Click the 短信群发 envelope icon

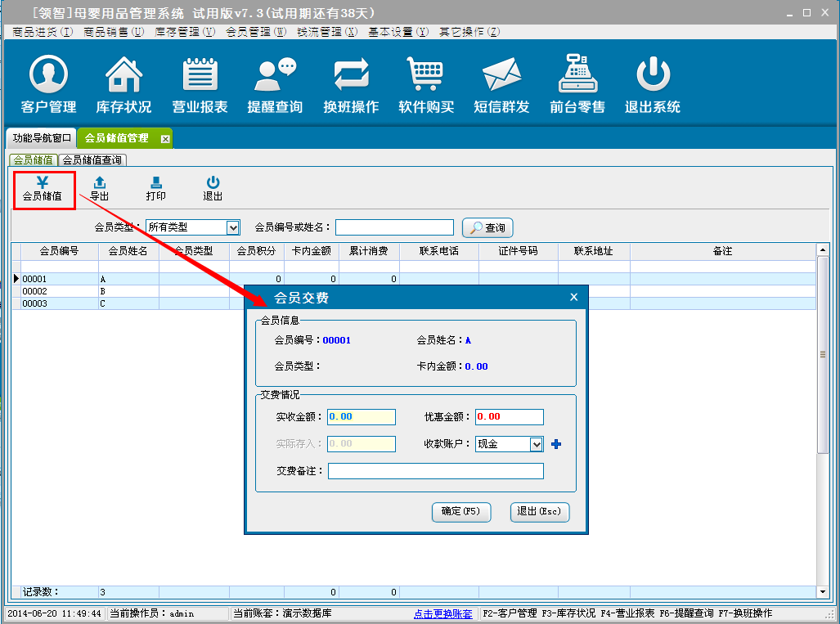(501, 76)
